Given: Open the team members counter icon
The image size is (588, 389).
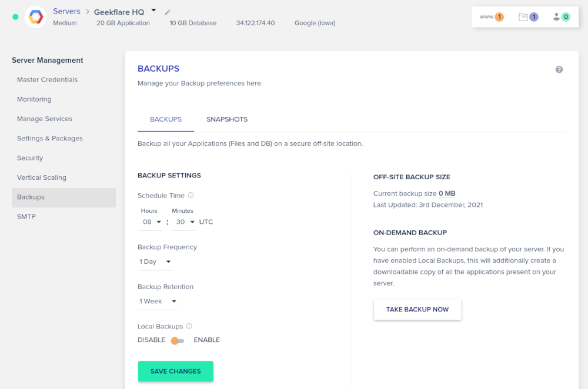Looking at the screenshot, I should 561,17.
